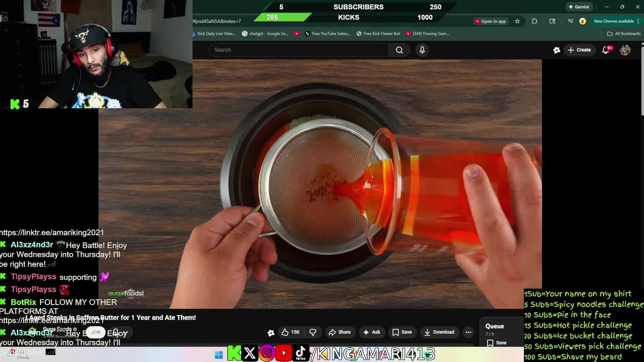The height and width of the screenshot is (362, 644).
Task: Bookmark this page with the star icon
Action: click(517, 21)
